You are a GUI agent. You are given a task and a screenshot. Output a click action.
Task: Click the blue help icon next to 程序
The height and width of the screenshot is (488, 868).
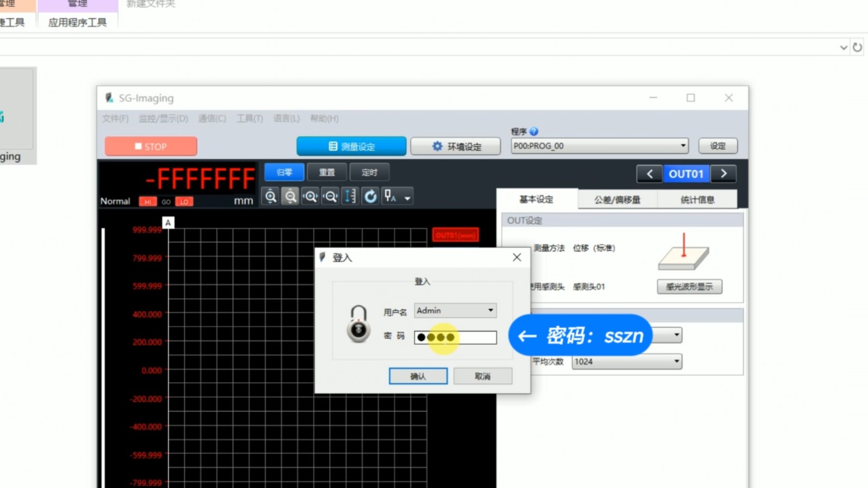point(534,132)
